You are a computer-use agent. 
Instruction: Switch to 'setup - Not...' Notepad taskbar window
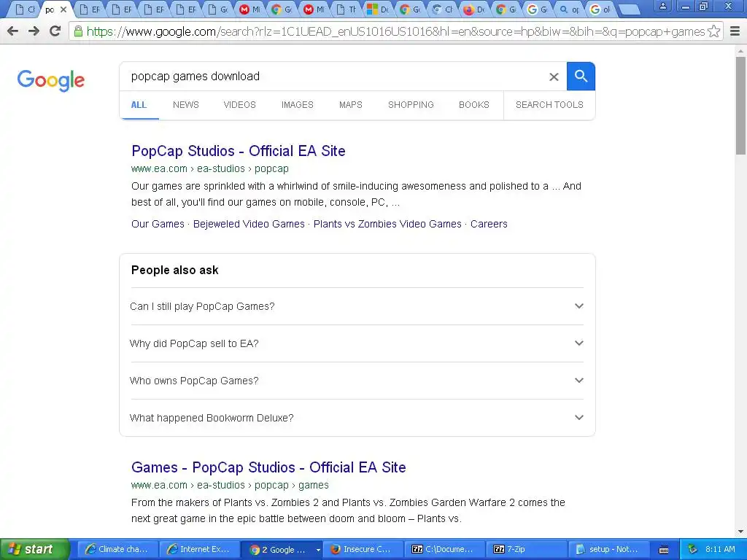tap(608, 550)
